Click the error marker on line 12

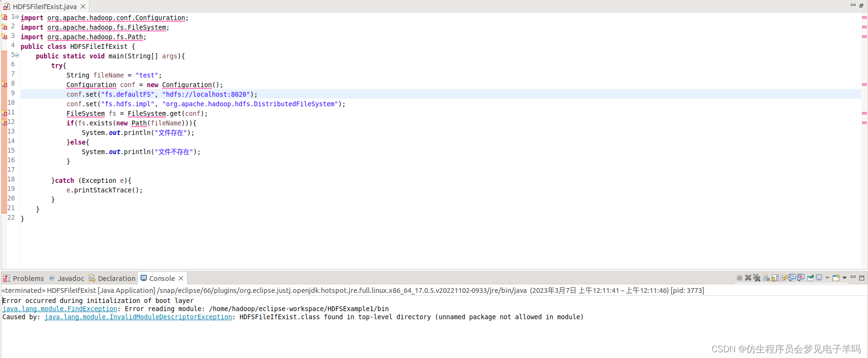4,123
